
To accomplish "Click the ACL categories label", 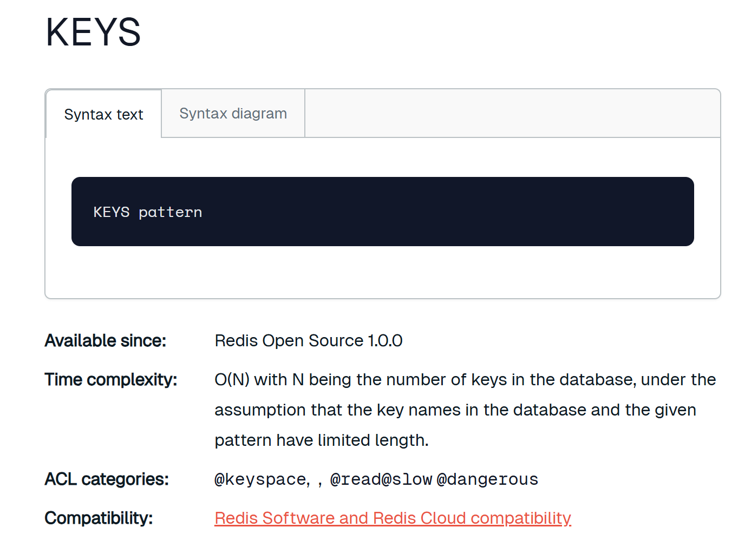I will coord(107,479).
